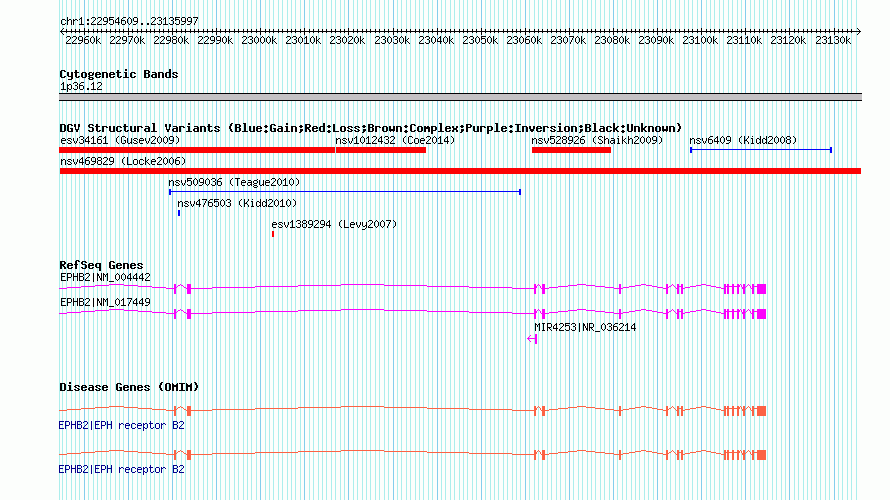Select the RefSeq Genes track heading
This screenshot has height=500, width=890.
pos(101,265)
